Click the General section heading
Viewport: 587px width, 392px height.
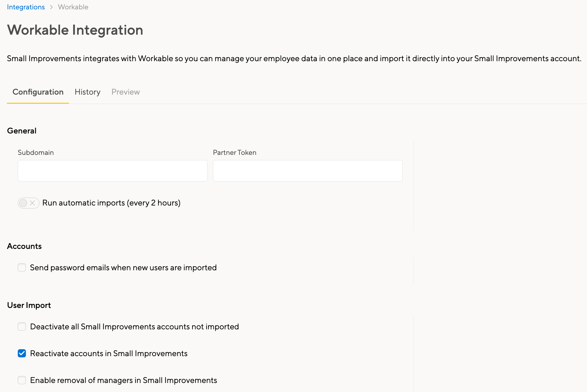click(22, 131)
